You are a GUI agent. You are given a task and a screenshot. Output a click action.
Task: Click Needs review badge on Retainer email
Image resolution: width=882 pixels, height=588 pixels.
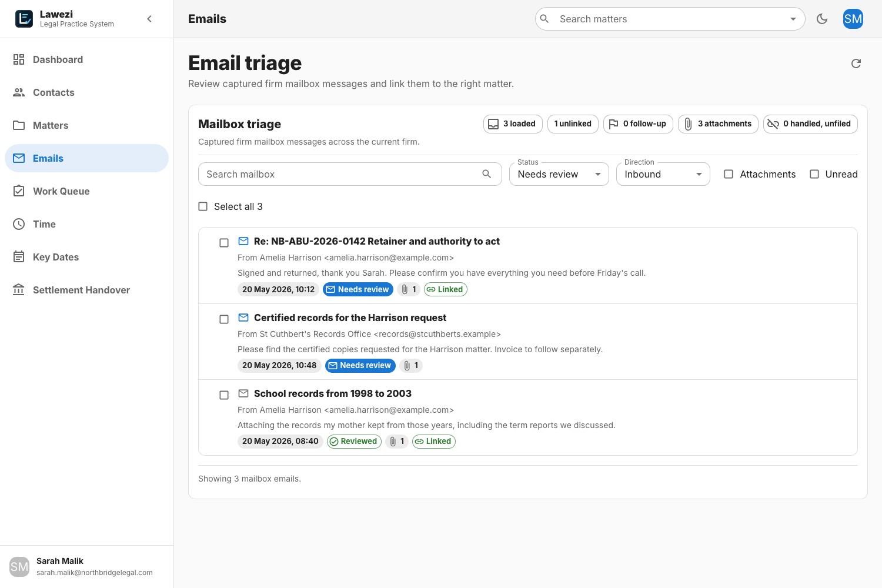[358, 289]
